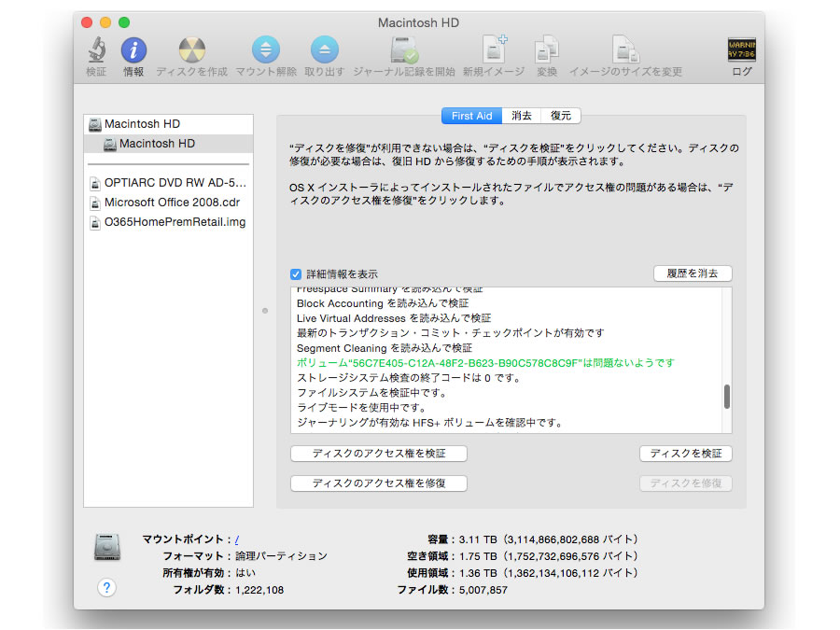Click the ジャーナル記録を開始 toolbar icon
The height and width of the screenshot is (630, 840).
[404, 49]
